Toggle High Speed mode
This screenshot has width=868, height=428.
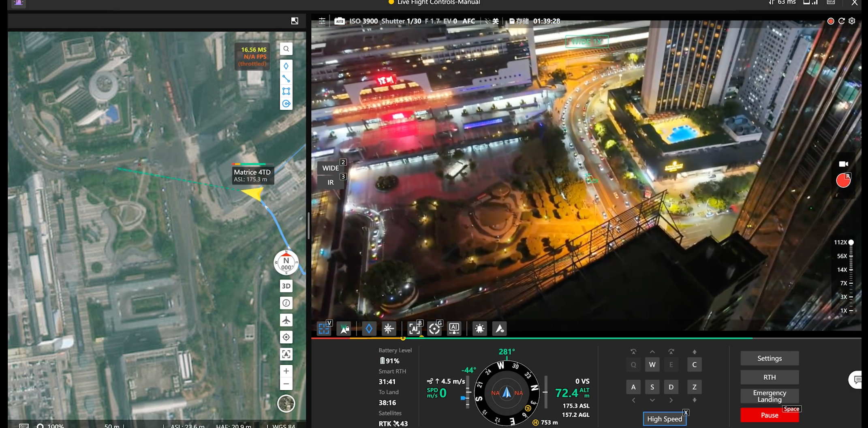pos(664,419)
